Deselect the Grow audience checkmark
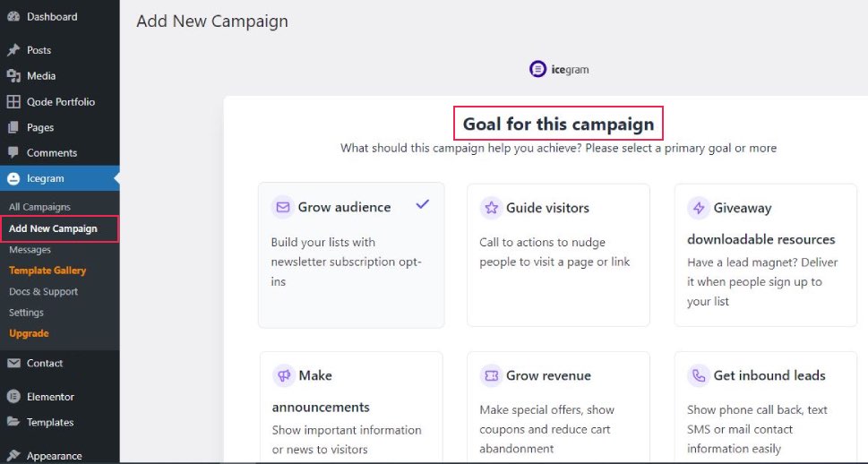 point(423,204)
